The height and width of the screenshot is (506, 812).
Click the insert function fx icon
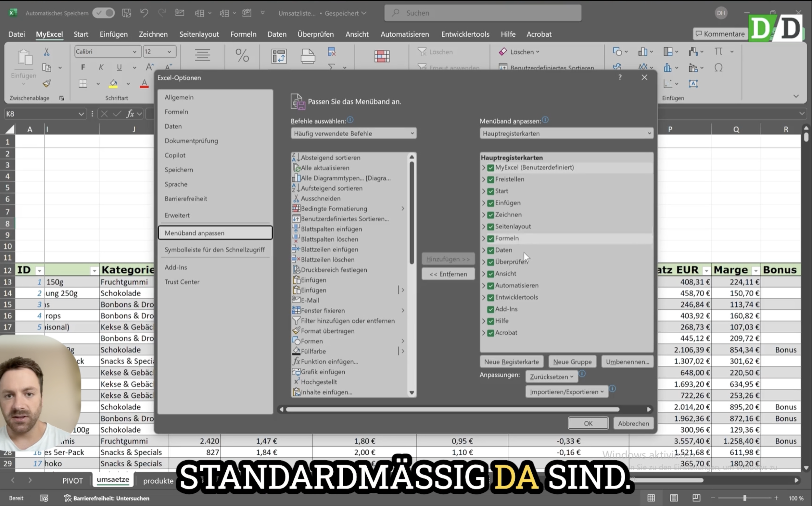pos(130,114)
